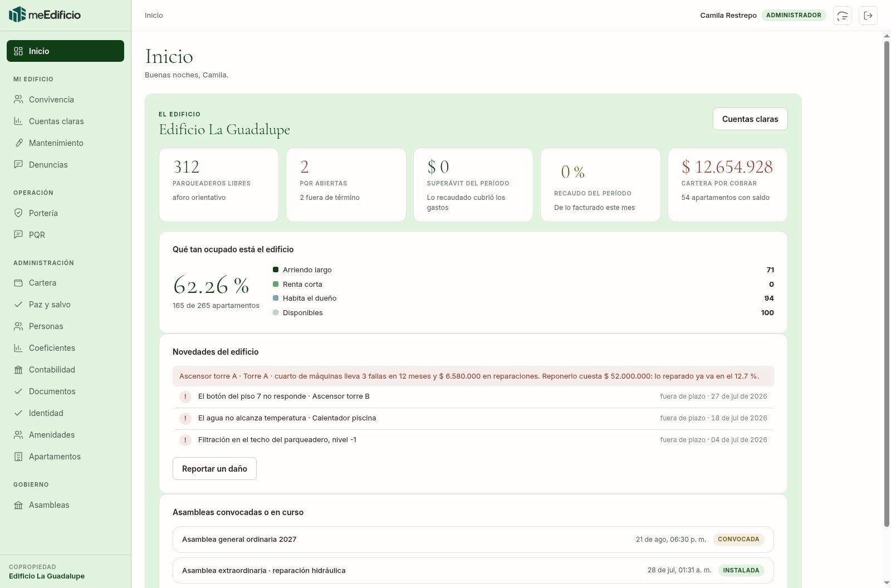This screenshot has width=891, height=588.
Task: Click the Inicio grid icon in sidebar
Action: pyautogui.click(x=18, y=51)
